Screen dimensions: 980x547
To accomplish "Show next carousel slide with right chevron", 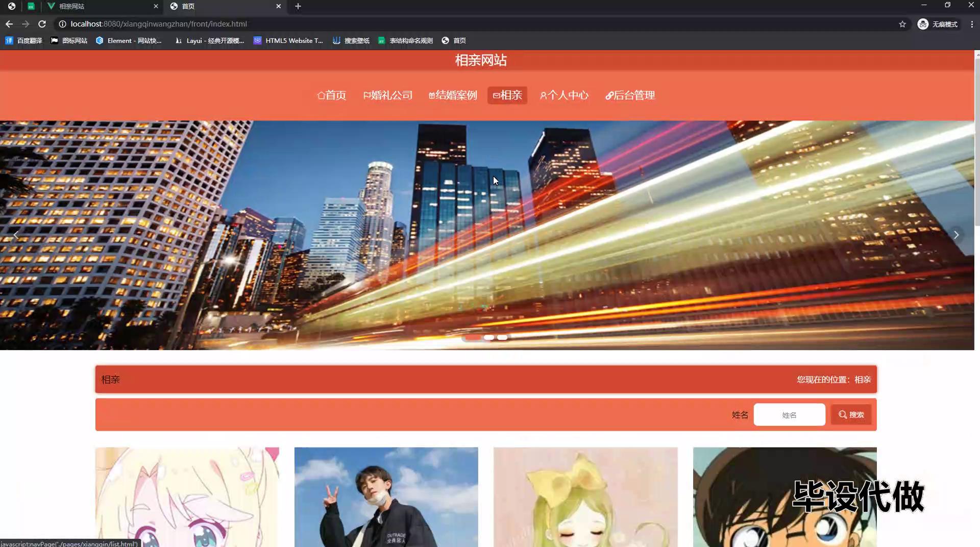I will tap(956, 235).
